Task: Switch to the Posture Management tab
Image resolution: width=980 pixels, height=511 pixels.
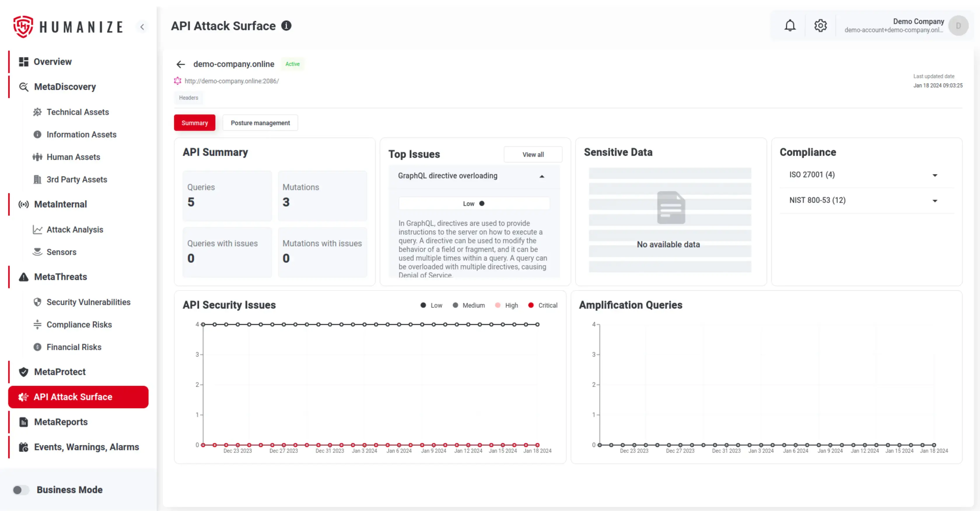Action: pos(260,123)
